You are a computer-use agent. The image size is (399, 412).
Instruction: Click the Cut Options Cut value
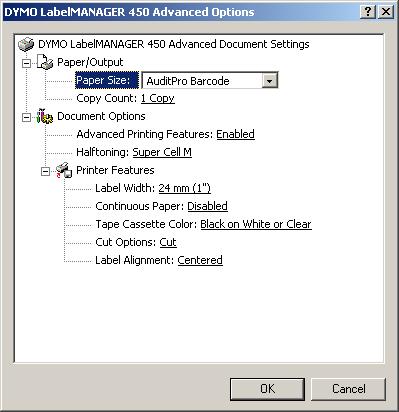168,242
